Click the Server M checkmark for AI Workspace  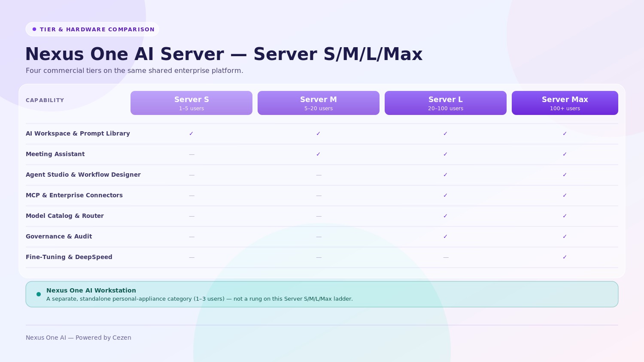(319, 133)
